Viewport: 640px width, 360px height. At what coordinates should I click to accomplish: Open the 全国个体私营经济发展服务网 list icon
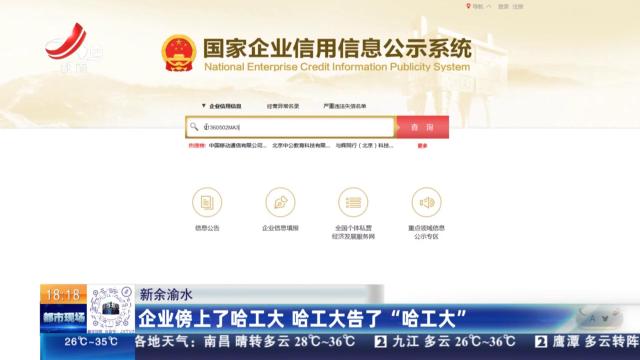[353, 202]
